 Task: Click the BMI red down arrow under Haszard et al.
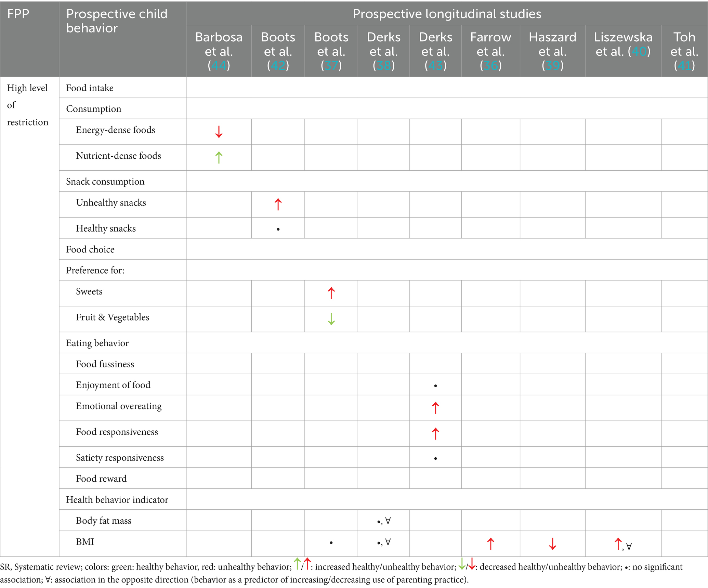(x=552, y=544)
